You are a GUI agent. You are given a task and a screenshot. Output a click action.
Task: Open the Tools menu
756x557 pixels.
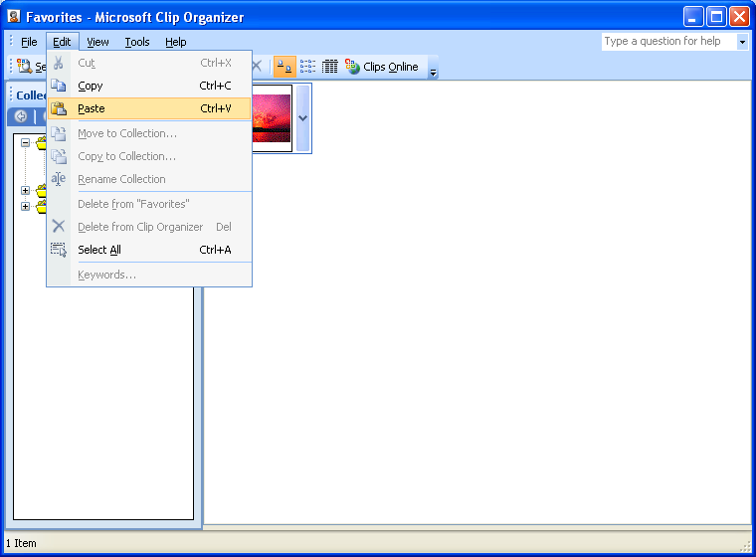[x=137, y=42]
